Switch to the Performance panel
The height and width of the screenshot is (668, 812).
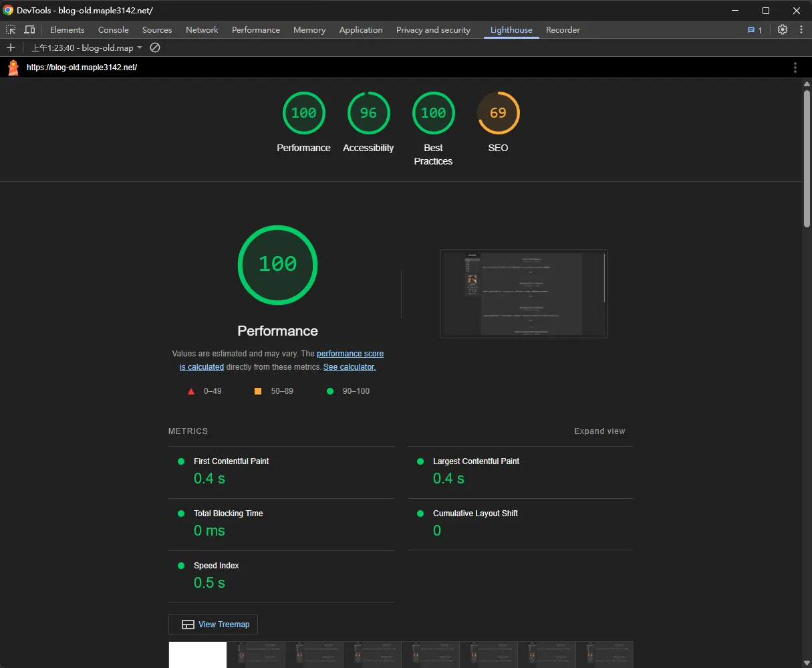tap(256, 29)
